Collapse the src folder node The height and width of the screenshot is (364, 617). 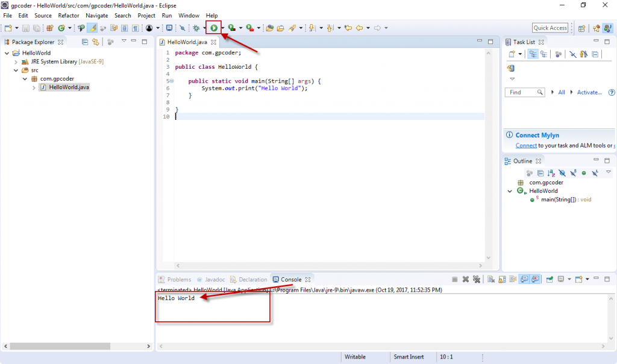click(x=16, y=71)
